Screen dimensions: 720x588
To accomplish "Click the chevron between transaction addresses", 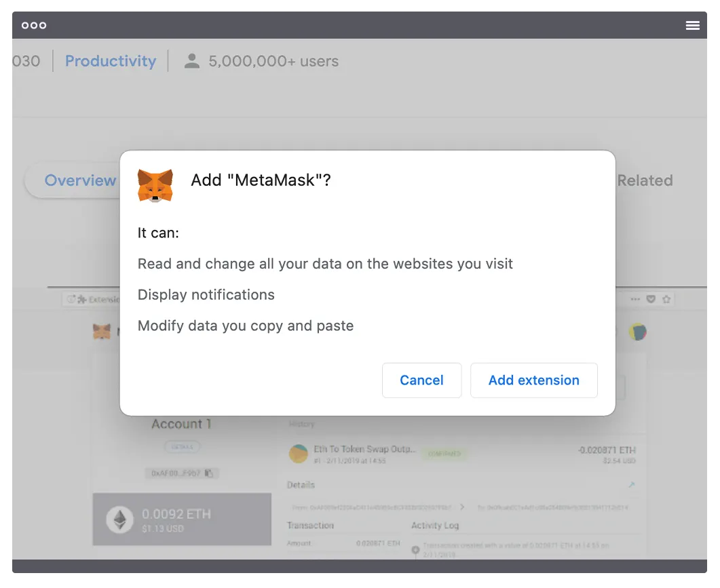I will point(462,507).
